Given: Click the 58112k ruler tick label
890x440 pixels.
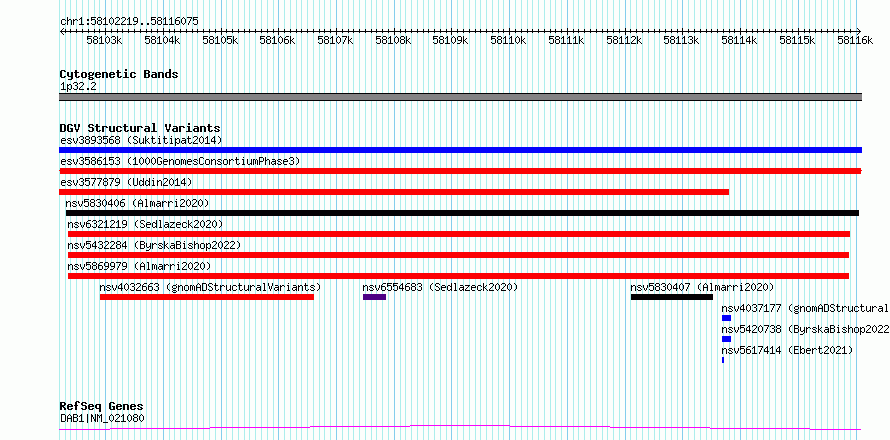Looking at the screenshot, I should tap(625, 40).
